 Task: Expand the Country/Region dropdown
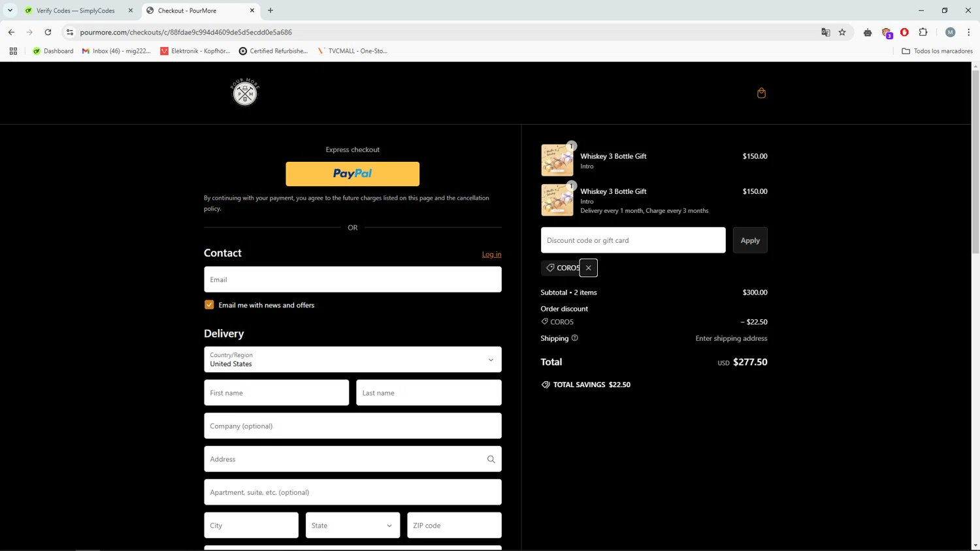point(353,360)
